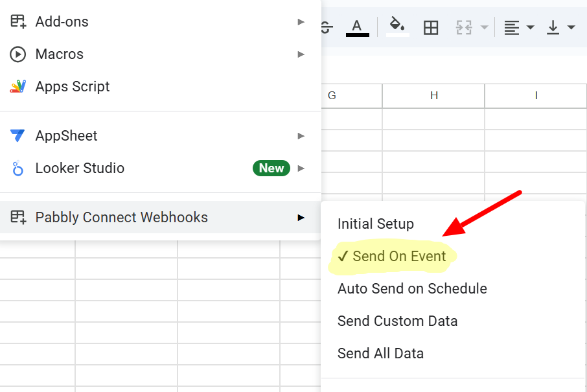Viewport: 587px width, 392px height.
Task: Choose Initial Setup from submenu
Action: tap(375, 224)
